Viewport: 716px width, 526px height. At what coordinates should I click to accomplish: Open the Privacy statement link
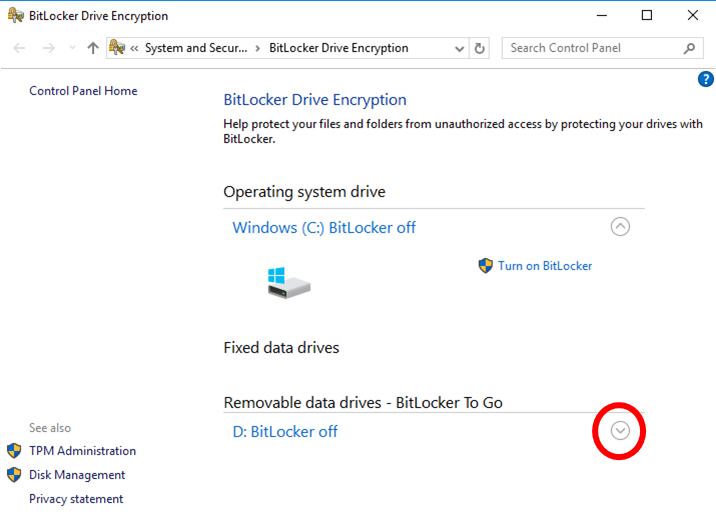(x=76, y=499)
